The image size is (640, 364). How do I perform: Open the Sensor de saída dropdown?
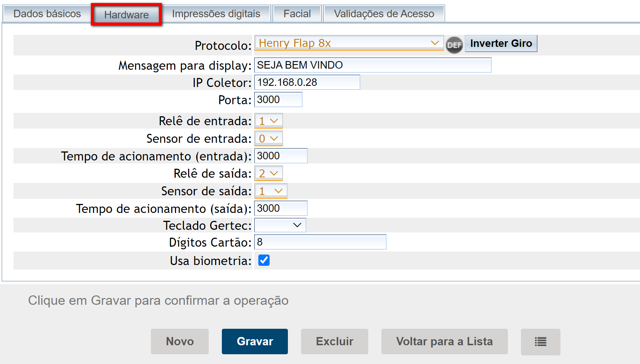[x=271, y=191]
